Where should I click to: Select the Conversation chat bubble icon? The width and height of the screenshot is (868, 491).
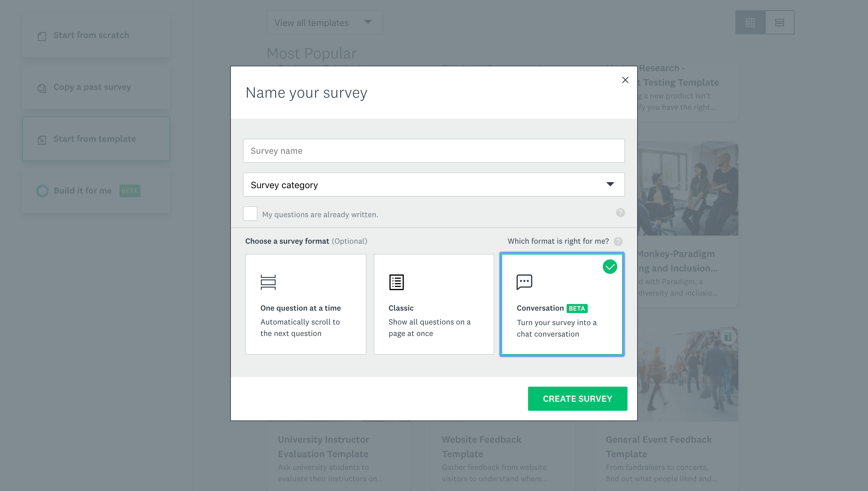coord(524,282)
